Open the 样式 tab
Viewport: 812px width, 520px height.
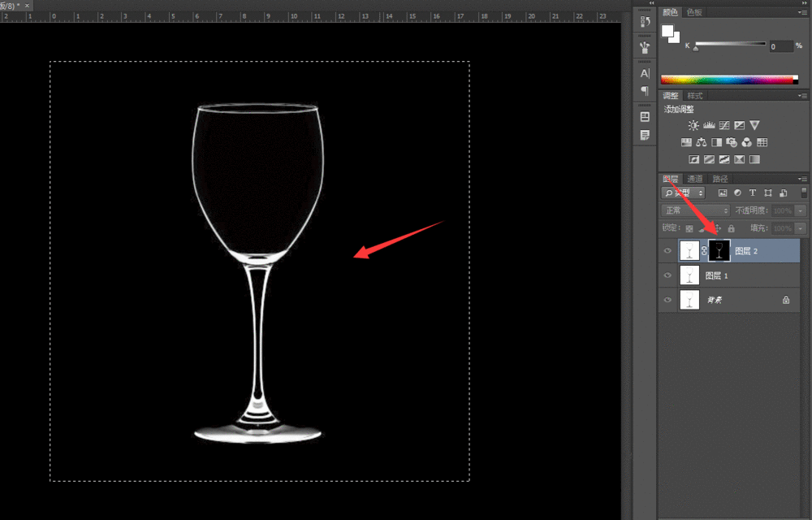click(x=695, y=96)
